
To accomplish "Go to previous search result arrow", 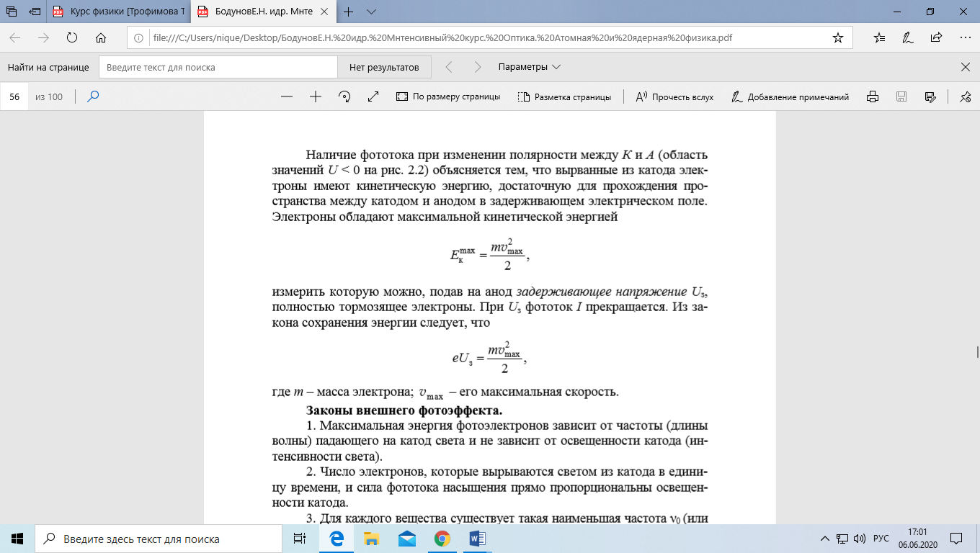I will coord(449,67).
